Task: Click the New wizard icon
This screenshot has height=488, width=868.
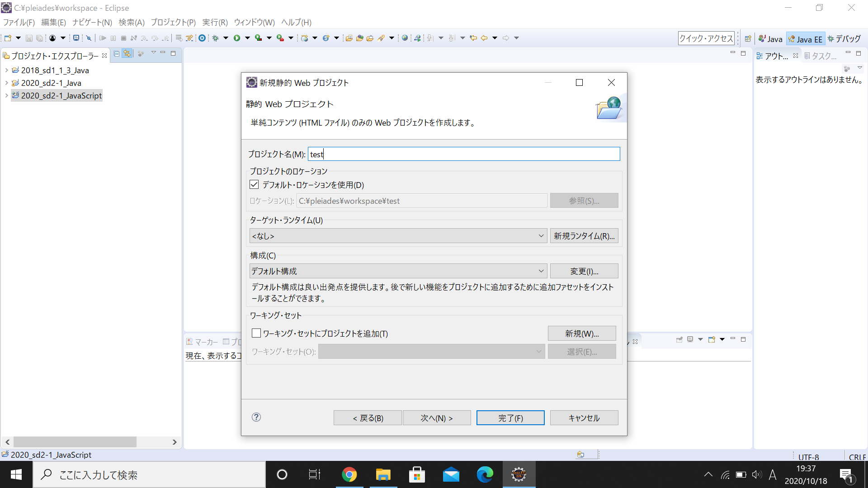Action: click(9, 38)
